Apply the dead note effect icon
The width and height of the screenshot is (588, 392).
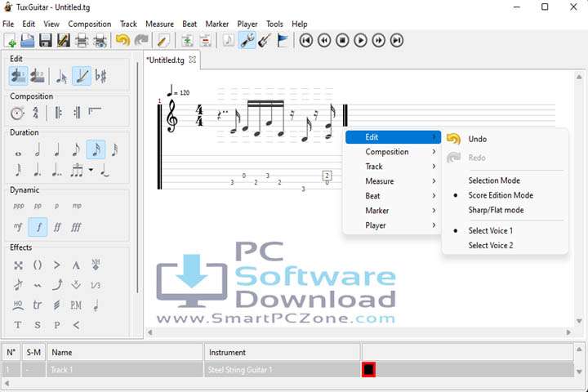coord(18,265)
